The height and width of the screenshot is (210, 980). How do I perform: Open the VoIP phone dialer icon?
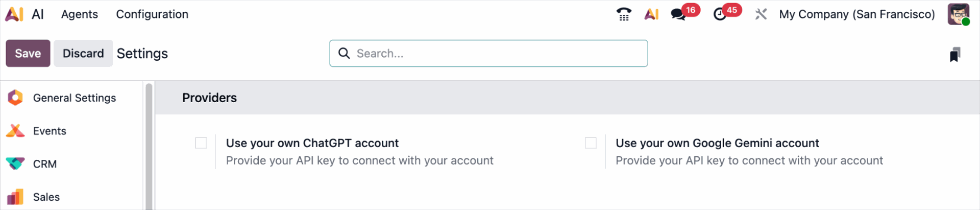pyautogui.click(x=623, y=14)
